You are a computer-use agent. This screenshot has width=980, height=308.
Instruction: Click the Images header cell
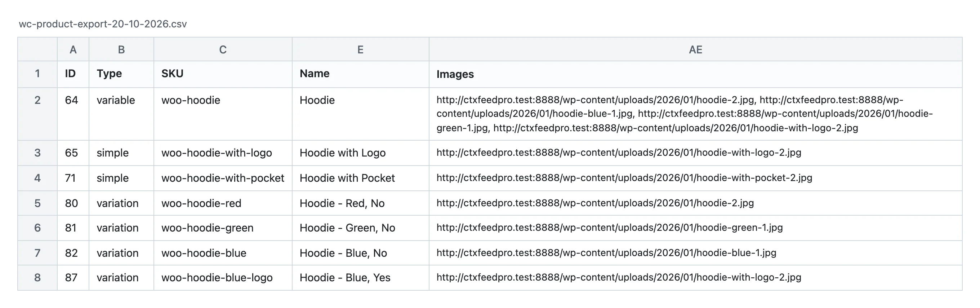695,74
